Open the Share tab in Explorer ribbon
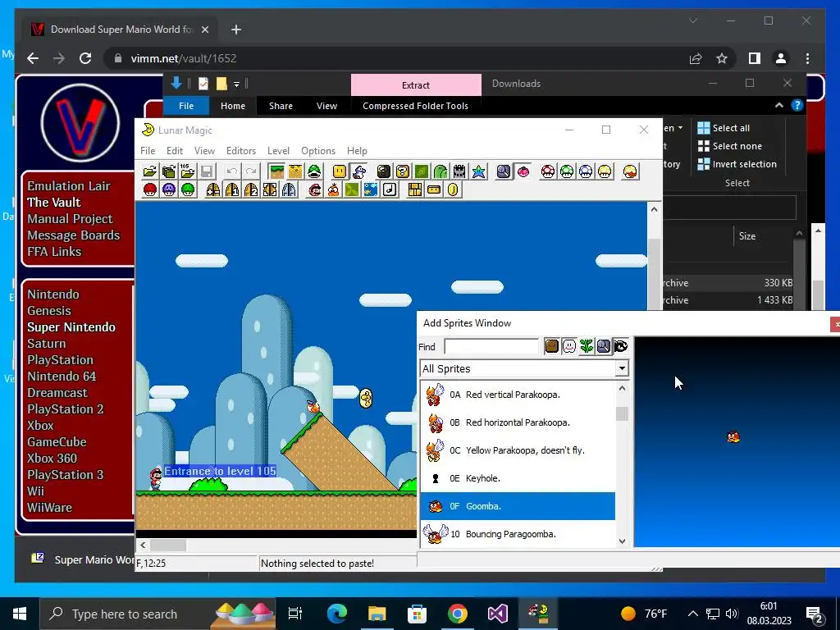The width and height of the screenshot is (840, 630). pyautogui.click(x=281, y=106)
